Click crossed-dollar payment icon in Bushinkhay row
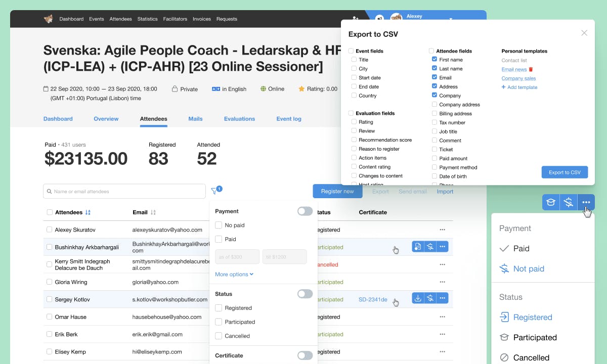The height and width of the screenshot is (364, 607). pos(430,247)
